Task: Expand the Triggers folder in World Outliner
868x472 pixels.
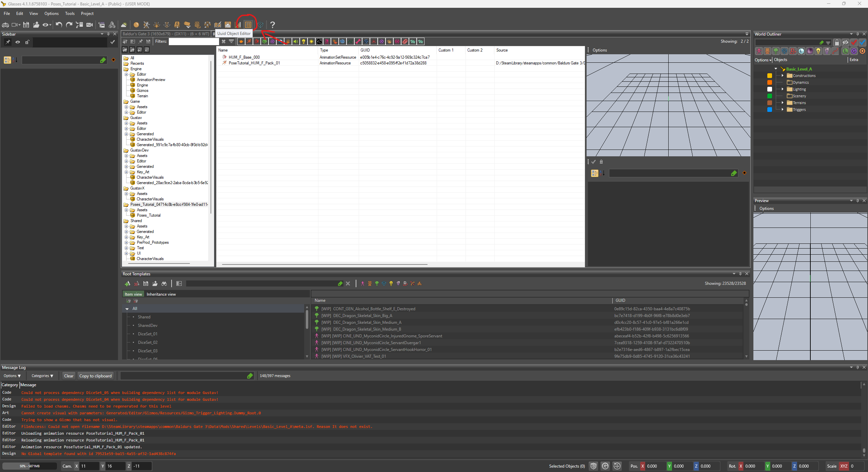Action: [x=783, y=110]
